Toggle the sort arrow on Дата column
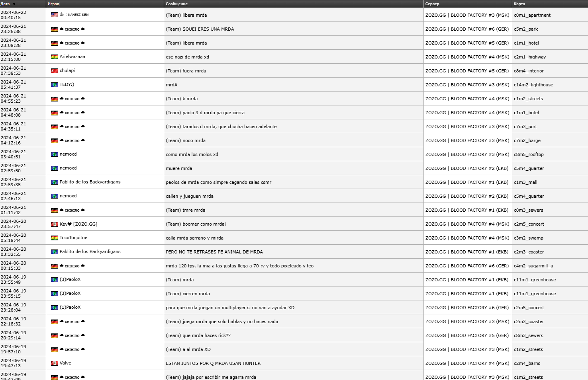This screenshot has width=588, height=380. (14, 4)
